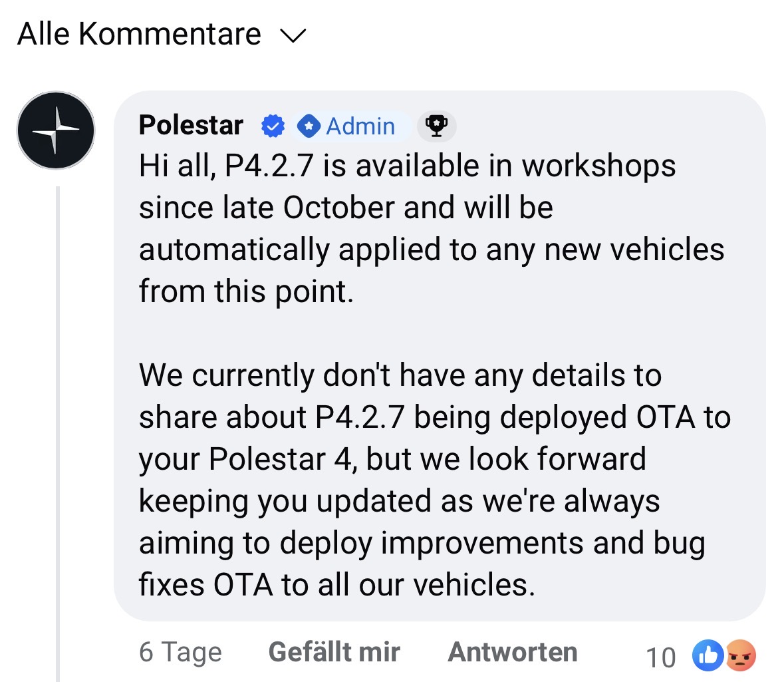Viewport: 784px width, 682px height.
Task: Open the Polestar profile picture
Action: coord(56,130)
